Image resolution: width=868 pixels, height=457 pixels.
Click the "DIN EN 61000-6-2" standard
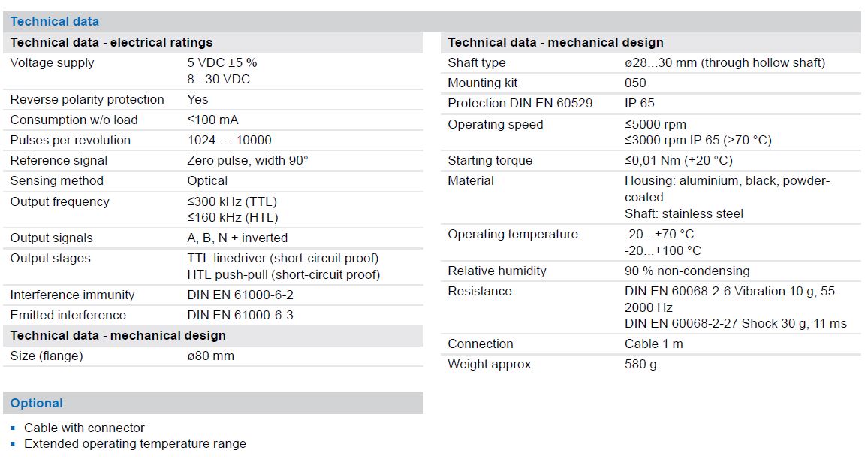[240, 295]
